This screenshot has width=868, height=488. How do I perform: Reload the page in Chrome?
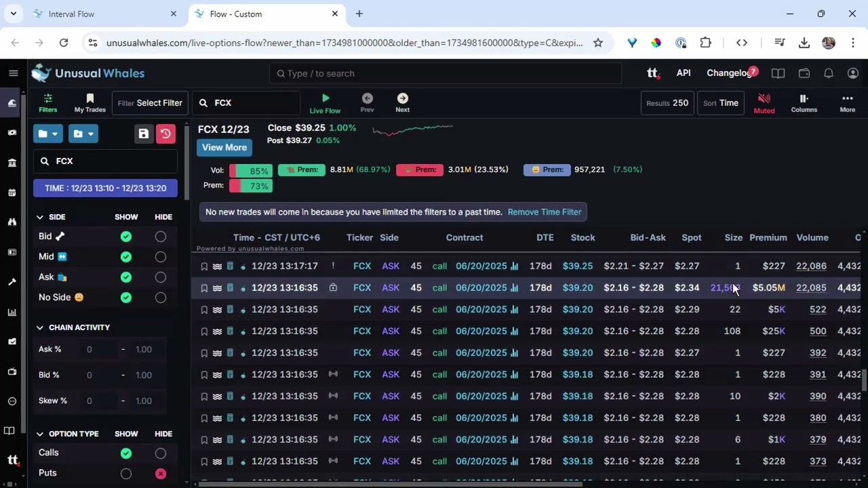(64, 43)
